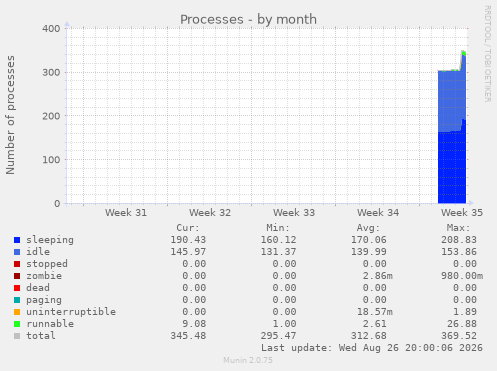
Task: Click the 'Number of processes' axis label
Action: click(x=11, y=115)
